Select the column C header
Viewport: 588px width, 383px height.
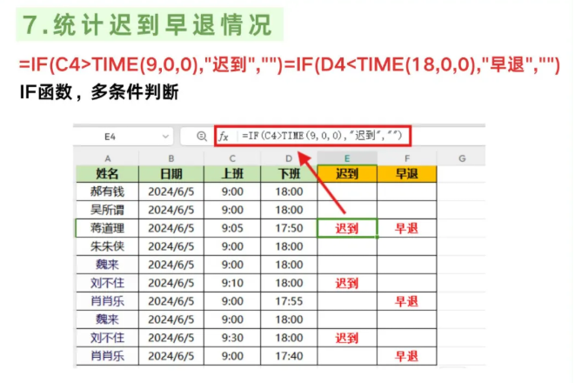pyautogui.click(x=232, y=158)
